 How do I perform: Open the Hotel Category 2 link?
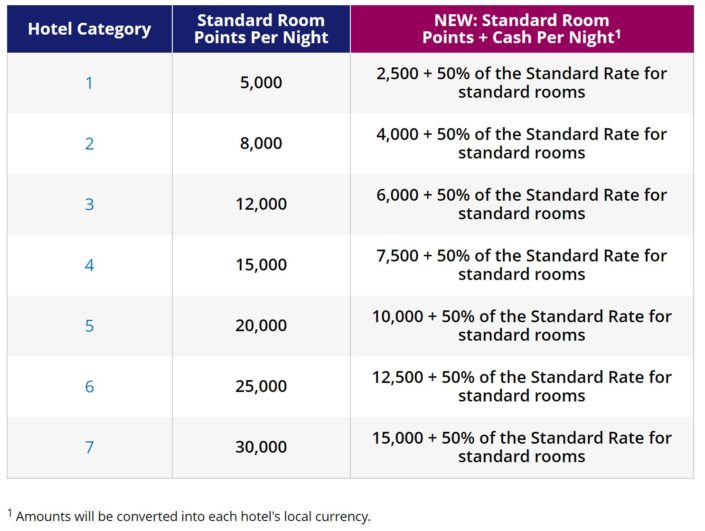pos(89,144)
